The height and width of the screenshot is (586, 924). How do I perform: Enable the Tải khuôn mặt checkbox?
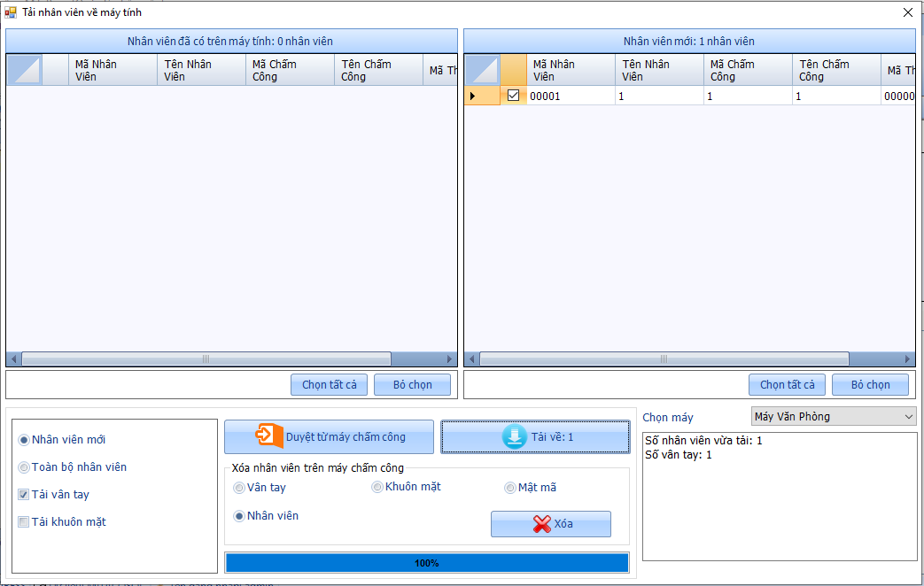24,522
